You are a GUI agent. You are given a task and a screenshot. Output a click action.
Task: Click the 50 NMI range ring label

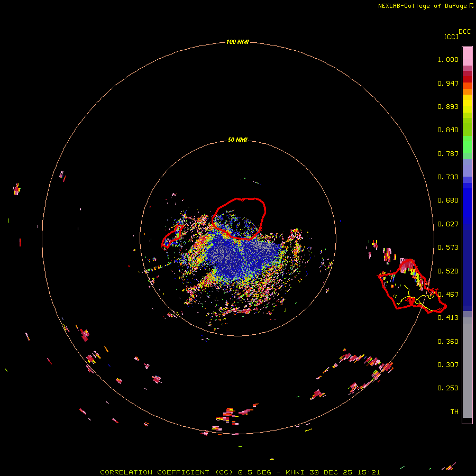pos(237,140)
